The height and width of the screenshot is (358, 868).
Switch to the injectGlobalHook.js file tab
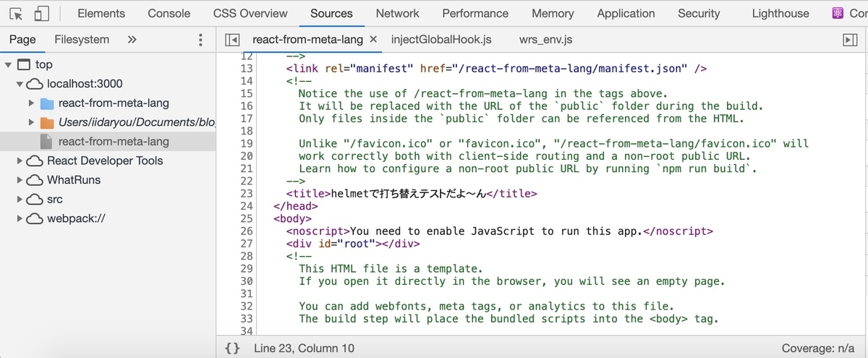[441, 40]
